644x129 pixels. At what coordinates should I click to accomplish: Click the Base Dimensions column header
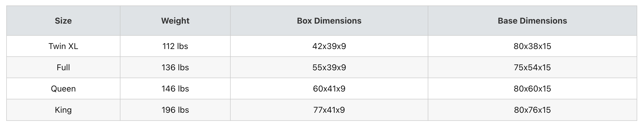point(532,21)
